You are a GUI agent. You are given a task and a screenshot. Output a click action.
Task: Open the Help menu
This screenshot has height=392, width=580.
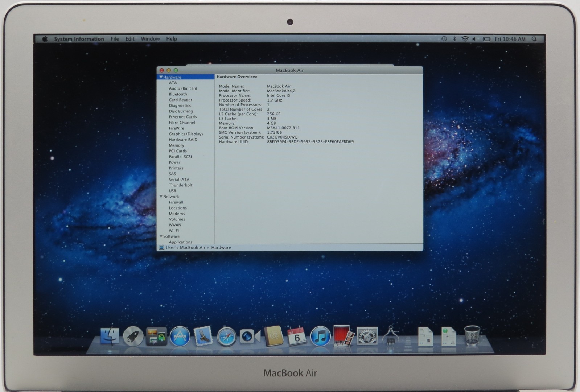coord(172,39)
